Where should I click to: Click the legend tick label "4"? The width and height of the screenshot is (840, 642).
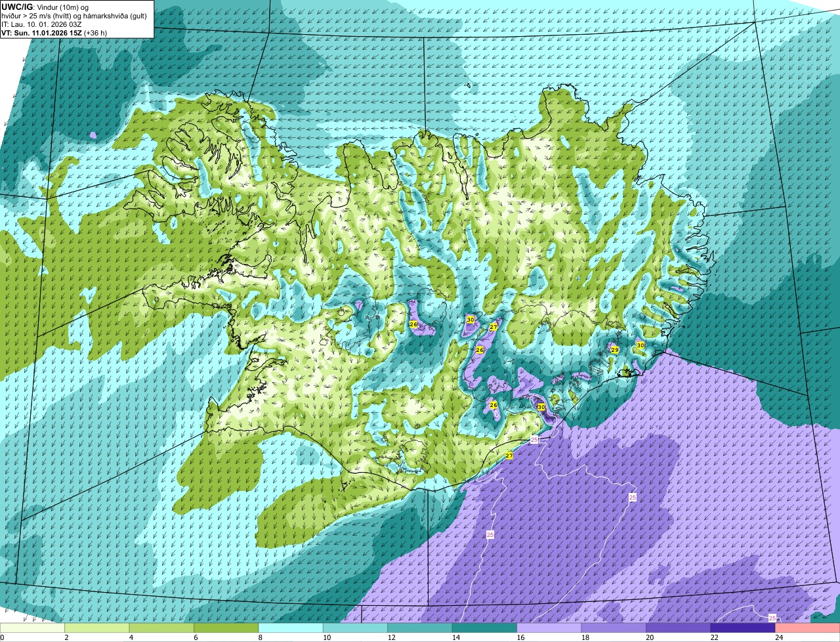[x=131, y=637]
